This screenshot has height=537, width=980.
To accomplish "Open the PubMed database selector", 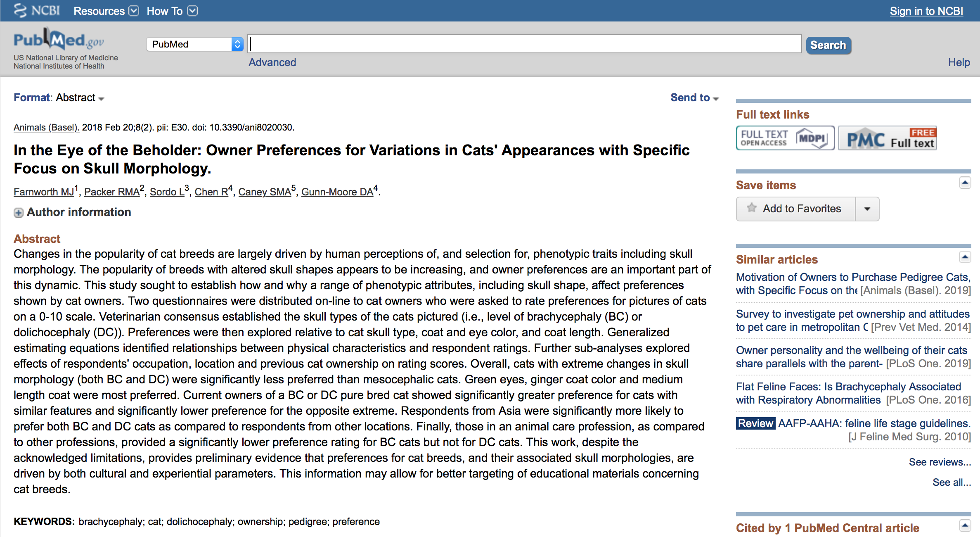I will [x=195, y=44].
